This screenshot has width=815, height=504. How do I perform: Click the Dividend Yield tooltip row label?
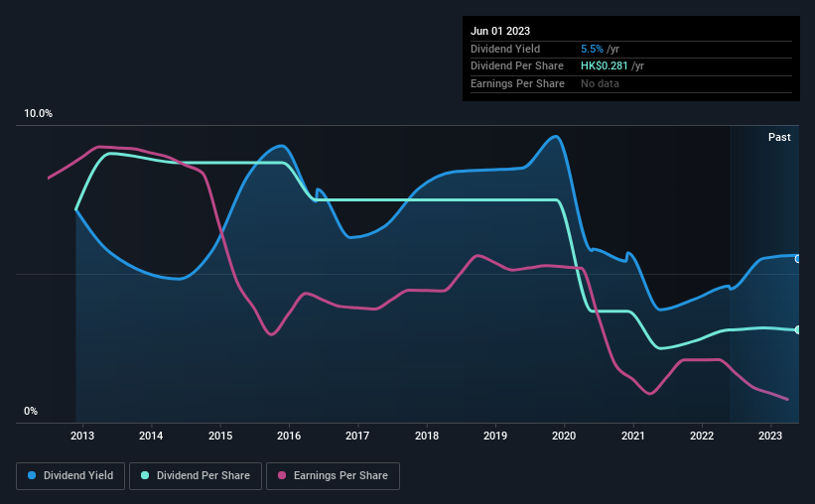pos(505,49)
